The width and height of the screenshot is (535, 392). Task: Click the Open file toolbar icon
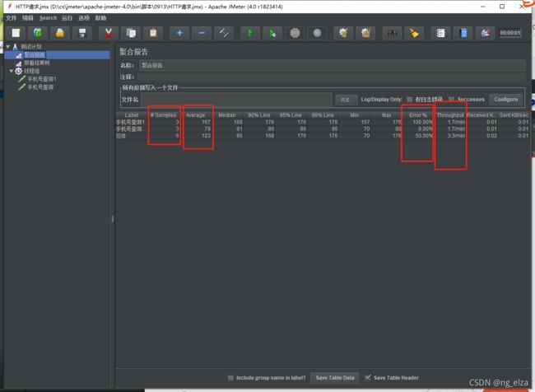click(x=60, y=33)
